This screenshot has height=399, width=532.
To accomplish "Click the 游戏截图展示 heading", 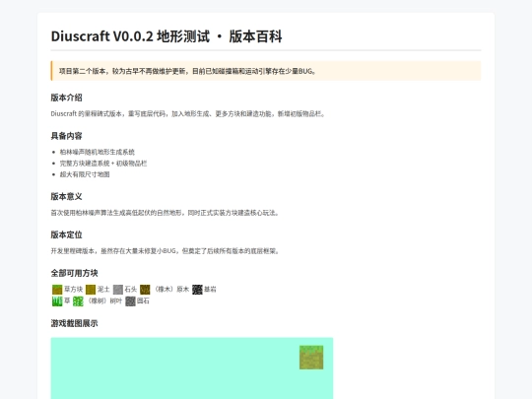I will tap(74, 323).
